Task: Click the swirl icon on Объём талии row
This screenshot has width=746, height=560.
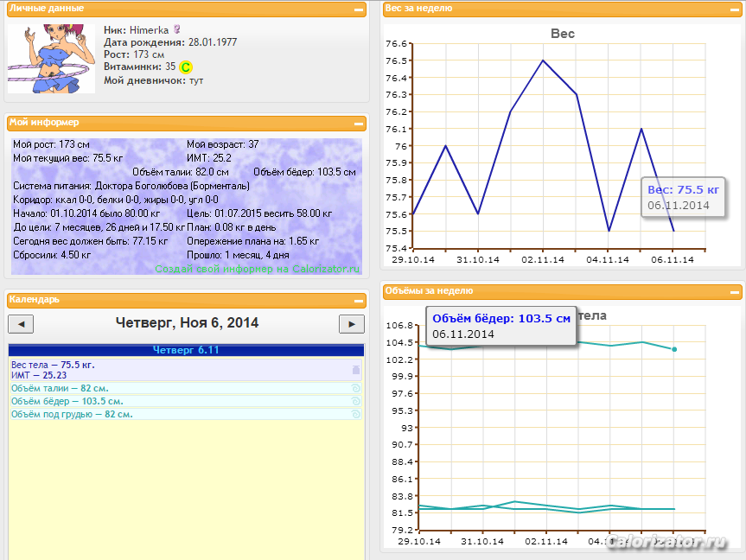Action: 356,388
